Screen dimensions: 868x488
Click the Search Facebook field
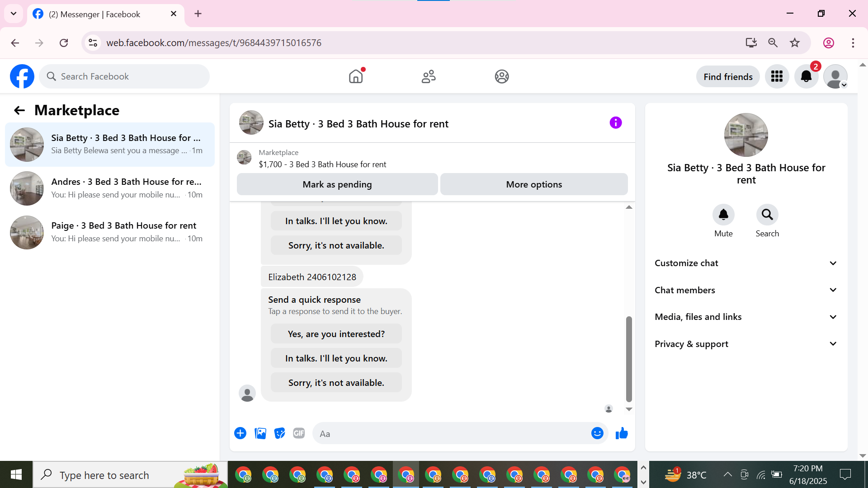coord(124,76)
